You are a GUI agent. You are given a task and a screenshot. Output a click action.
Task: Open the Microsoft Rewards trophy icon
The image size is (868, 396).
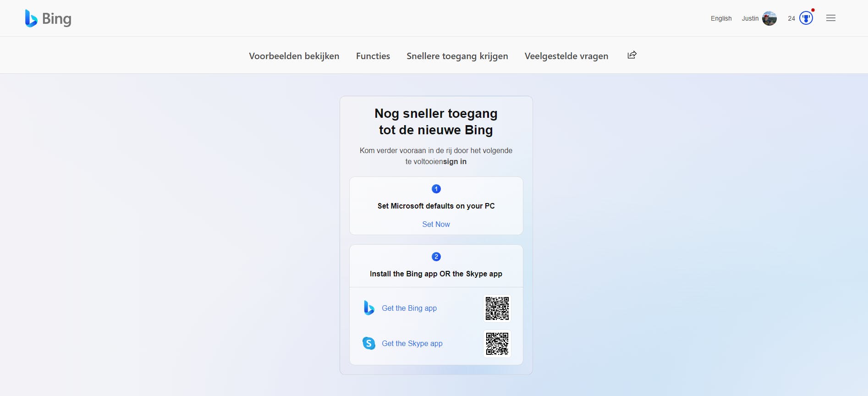806,18
